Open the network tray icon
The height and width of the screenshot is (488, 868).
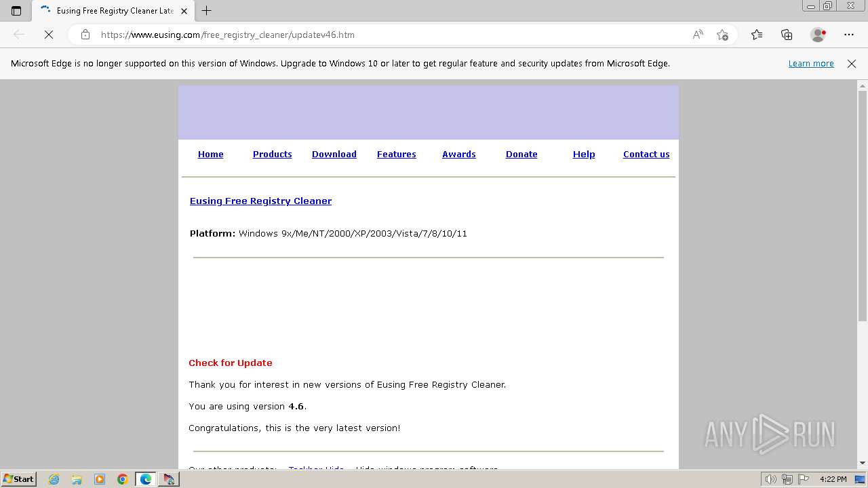coord(787,479)
